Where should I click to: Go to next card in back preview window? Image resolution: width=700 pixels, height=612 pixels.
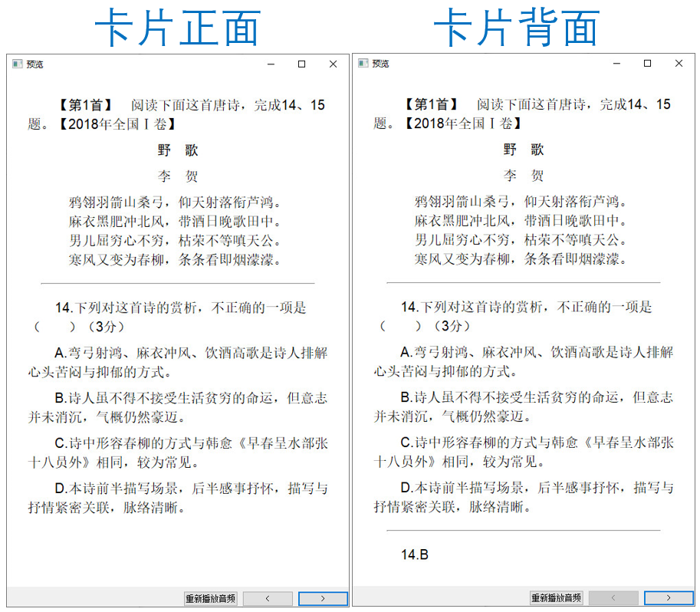(x=669, y=597)
